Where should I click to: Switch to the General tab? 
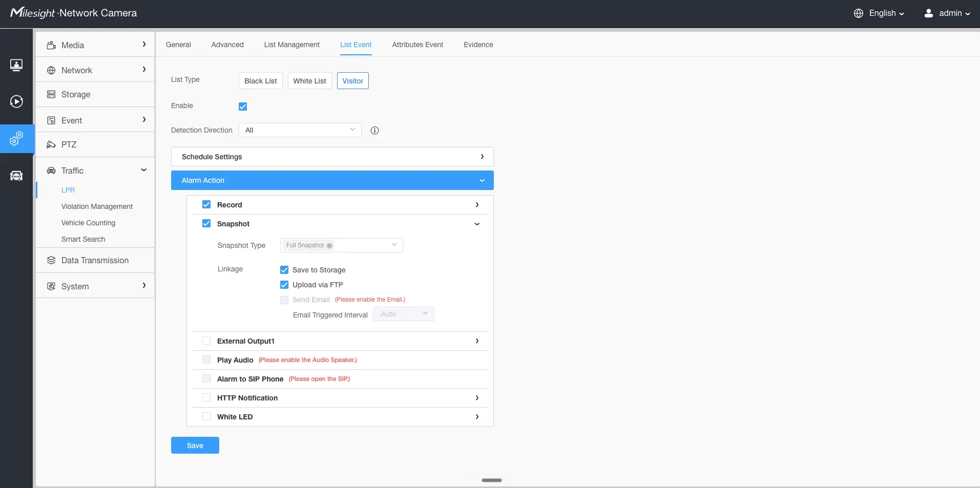click(x=178, y=45)
